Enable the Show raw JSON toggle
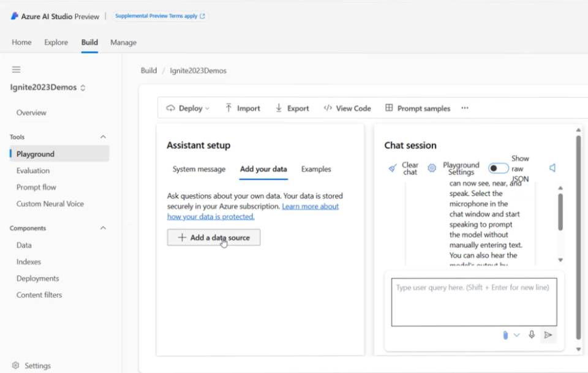 pos(498,167)
